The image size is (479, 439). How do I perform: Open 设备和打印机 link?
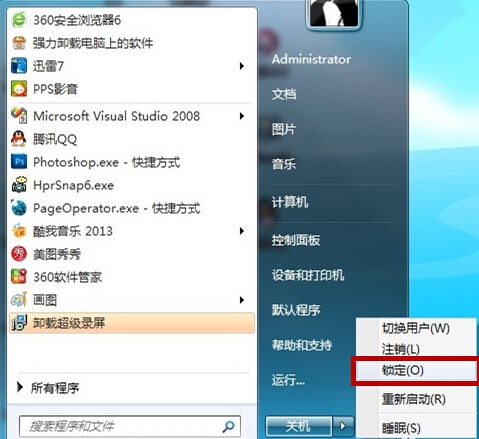pyautogui.click(x=308, y=275)
